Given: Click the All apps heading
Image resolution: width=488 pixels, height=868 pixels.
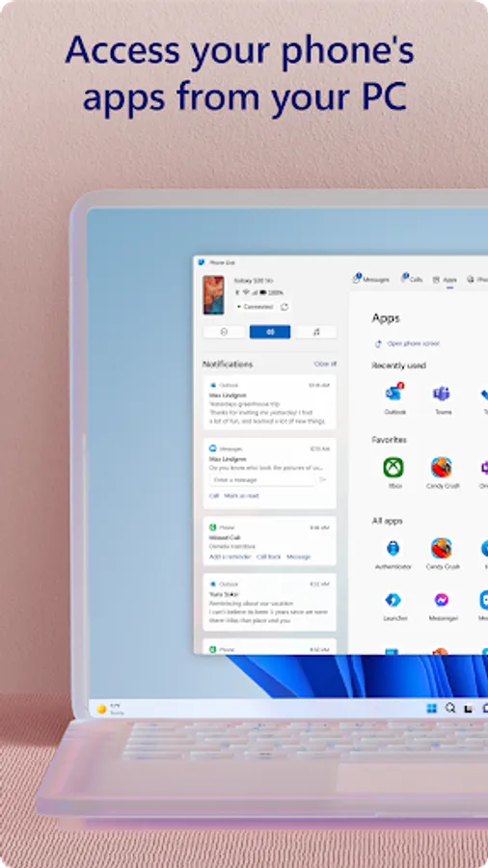Looking at the screenshot, I should pos(388,521).
